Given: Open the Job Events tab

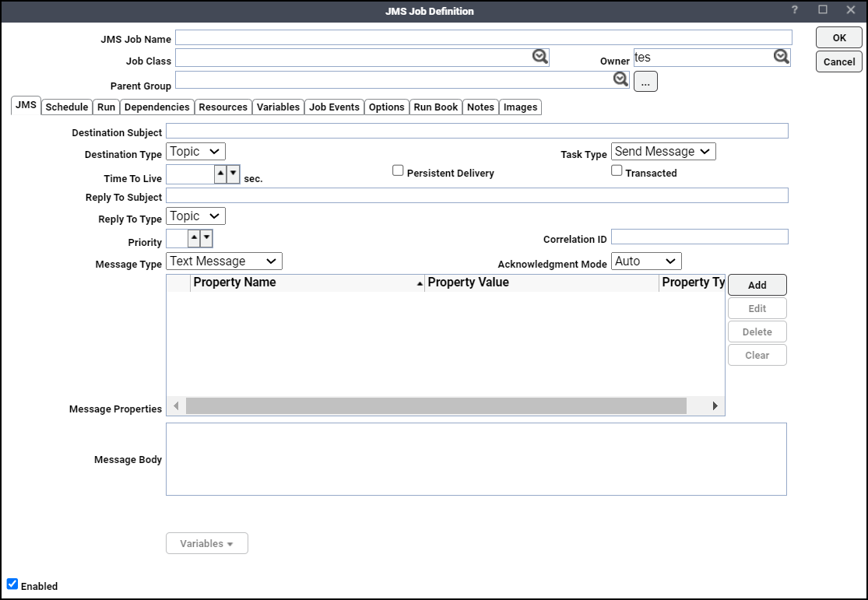Looking at the screenshot, I should coord(335,107).
